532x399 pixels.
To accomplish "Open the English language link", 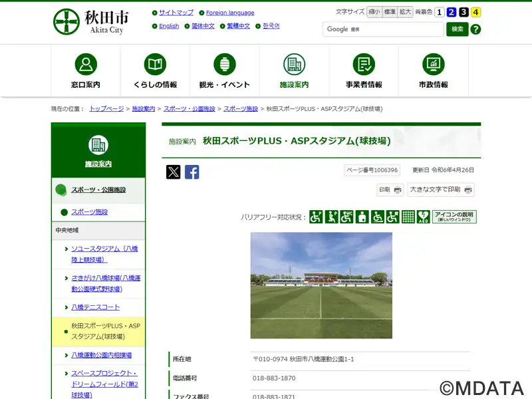I will tap(169, 26).
